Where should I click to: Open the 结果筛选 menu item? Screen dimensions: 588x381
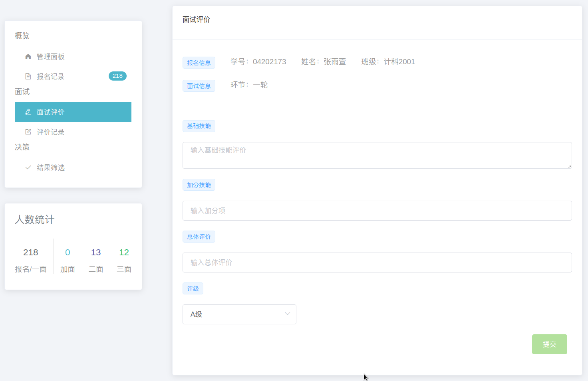(x=73, y=168)
